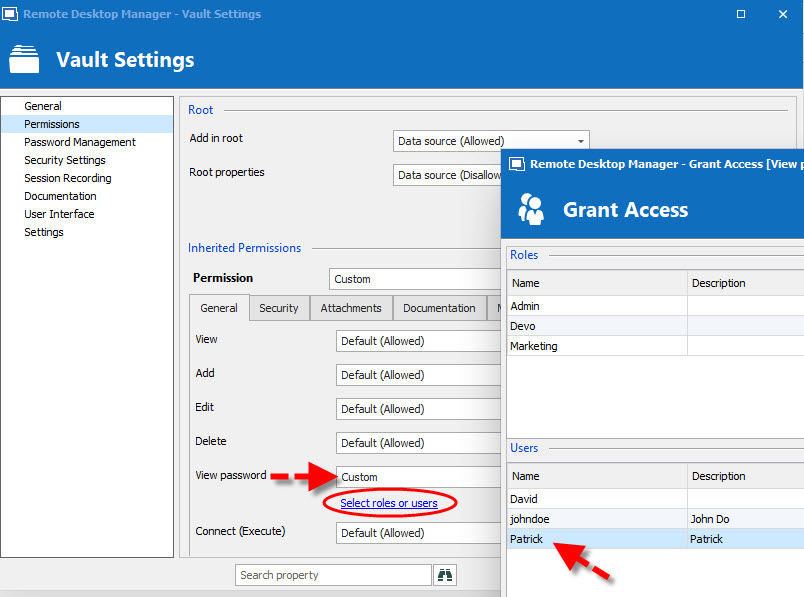Open the Permission Custom dropdown
The image size is (804, 597).
415,279
